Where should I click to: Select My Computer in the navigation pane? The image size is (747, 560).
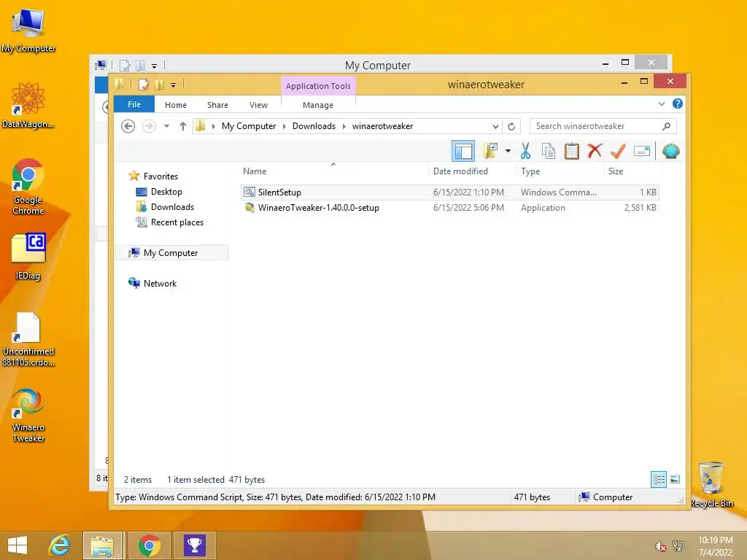click(x=171, y=253)
